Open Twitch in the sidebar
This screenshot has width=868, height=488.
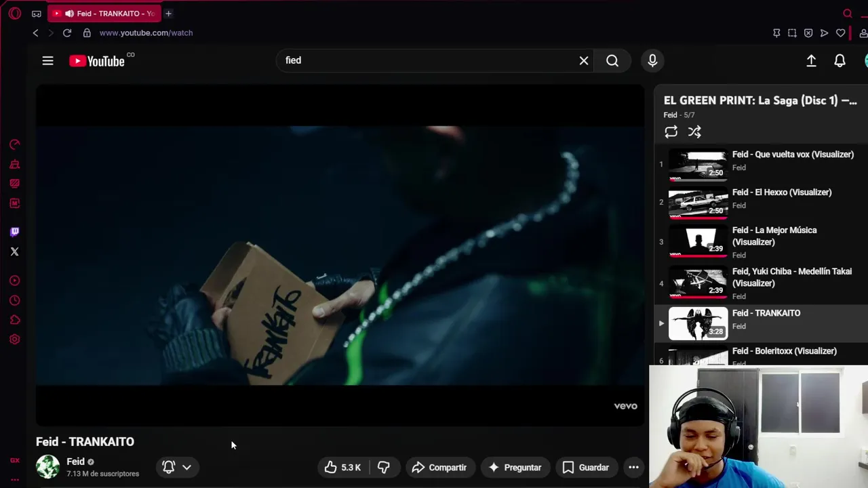(x=14, y=232)
